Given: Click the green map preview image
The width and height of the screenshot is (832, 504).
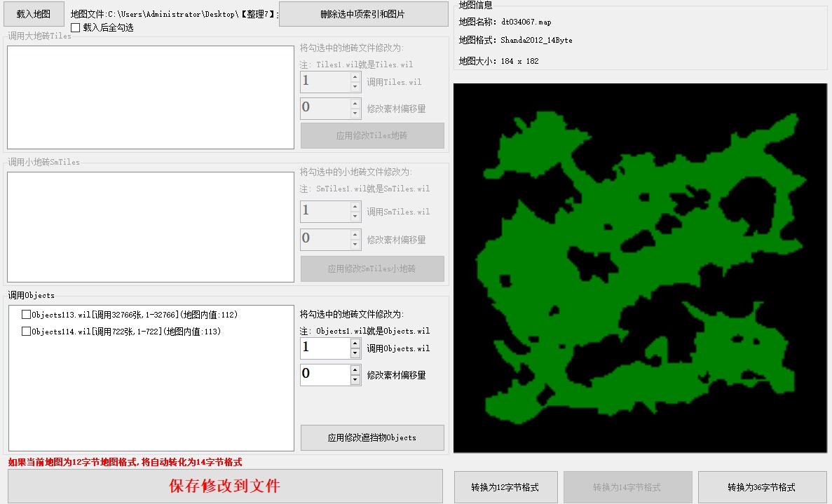Looking at the screenshot, I should click(640, 268).
